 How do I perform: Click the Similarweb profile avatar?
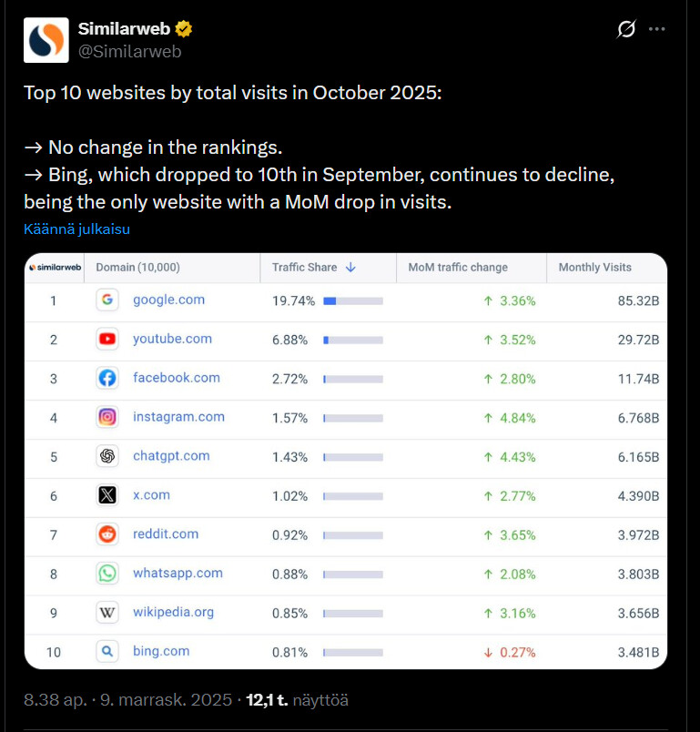click(46, 40)
